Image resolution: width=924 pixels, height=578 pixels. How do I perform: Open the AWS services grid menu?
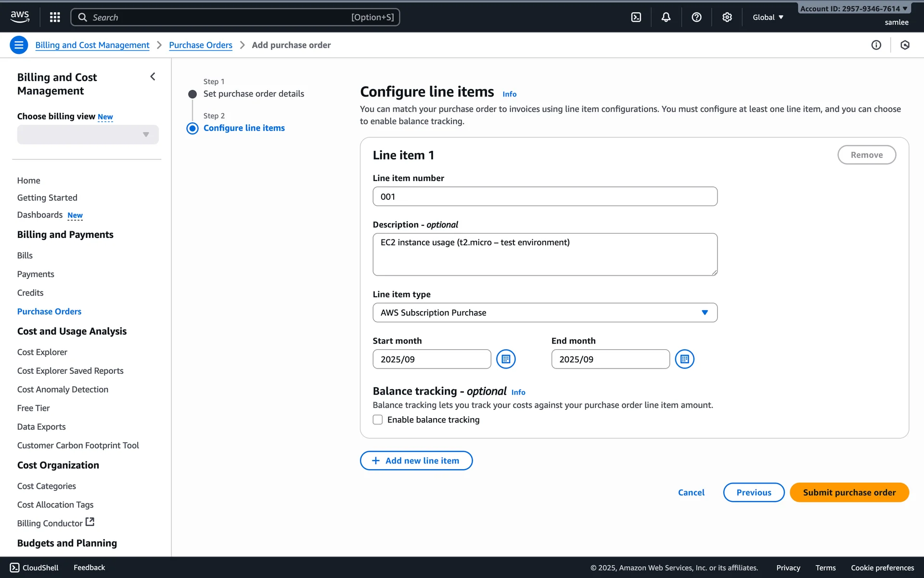55,17
